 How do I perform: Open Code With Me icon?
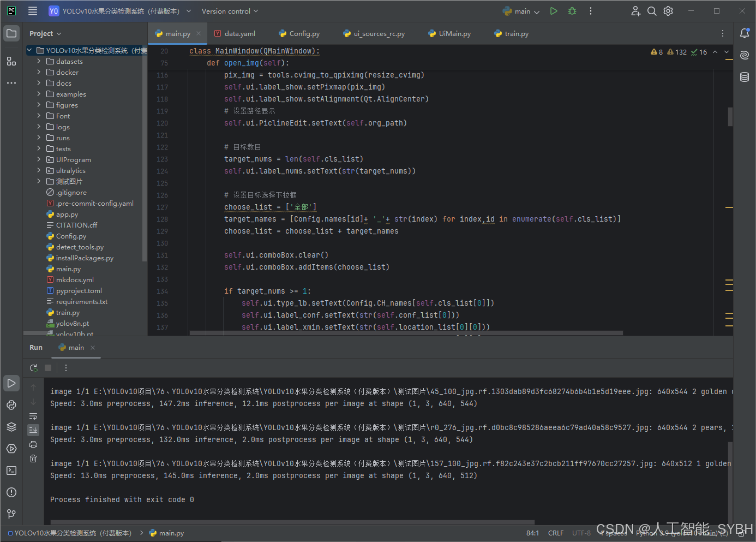635,11
